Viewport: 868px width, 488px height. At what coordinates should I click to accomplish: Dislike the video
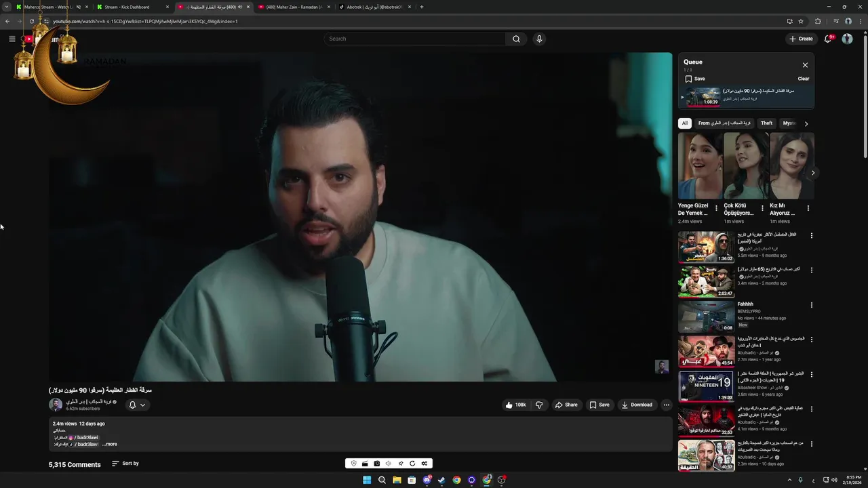[x=539, y=405]
